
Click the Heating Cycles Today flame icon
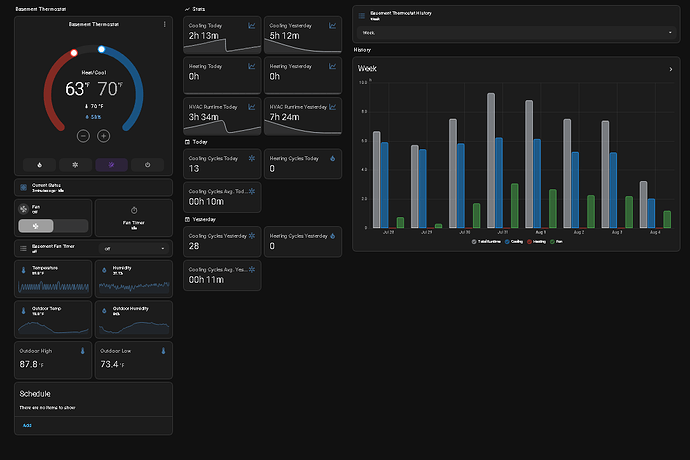tap(333, 158)
